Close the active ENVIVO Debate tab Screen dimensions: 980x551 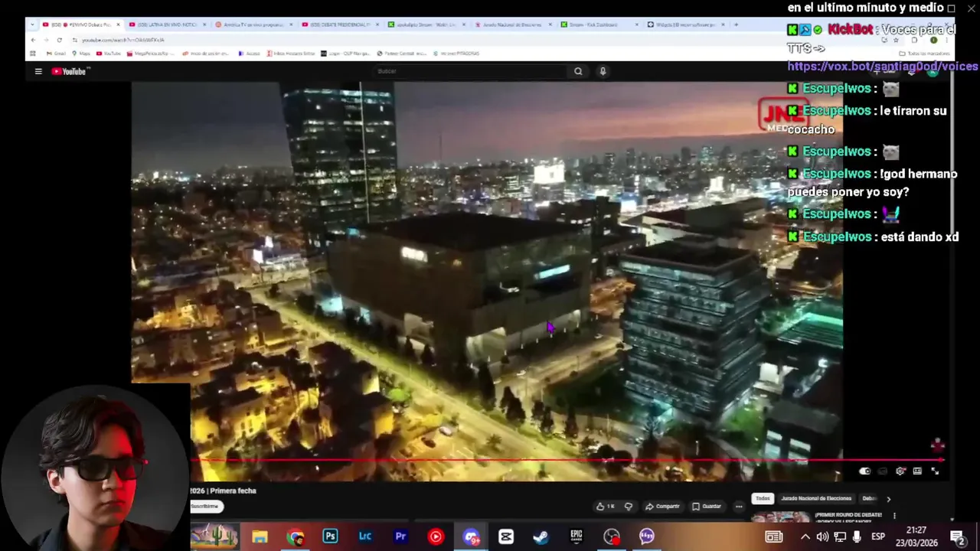click(118, 24)
